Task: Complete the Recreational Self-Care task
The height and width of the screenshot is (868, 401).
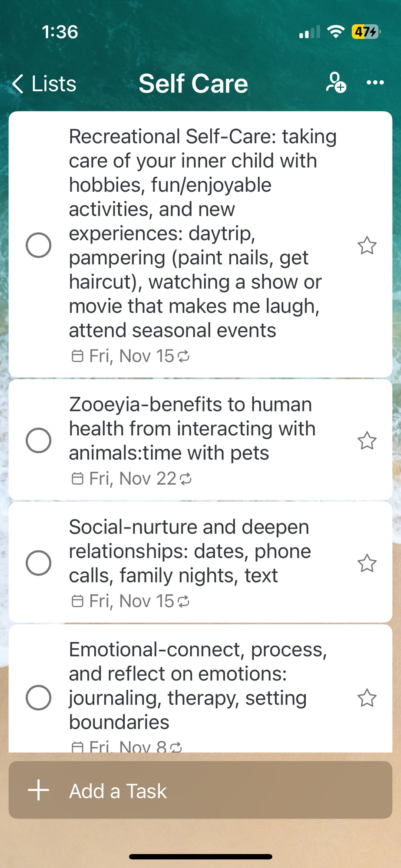Action: click(39, 245)
